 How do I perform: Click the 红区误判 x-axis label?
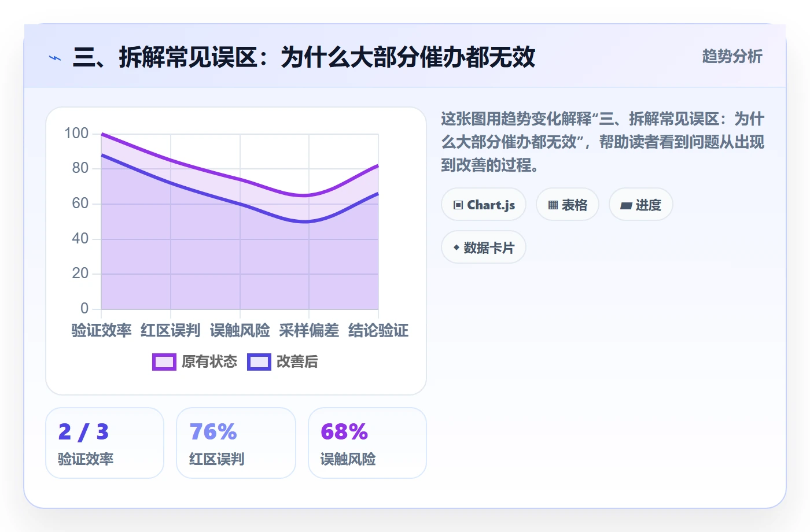[171, 330]
